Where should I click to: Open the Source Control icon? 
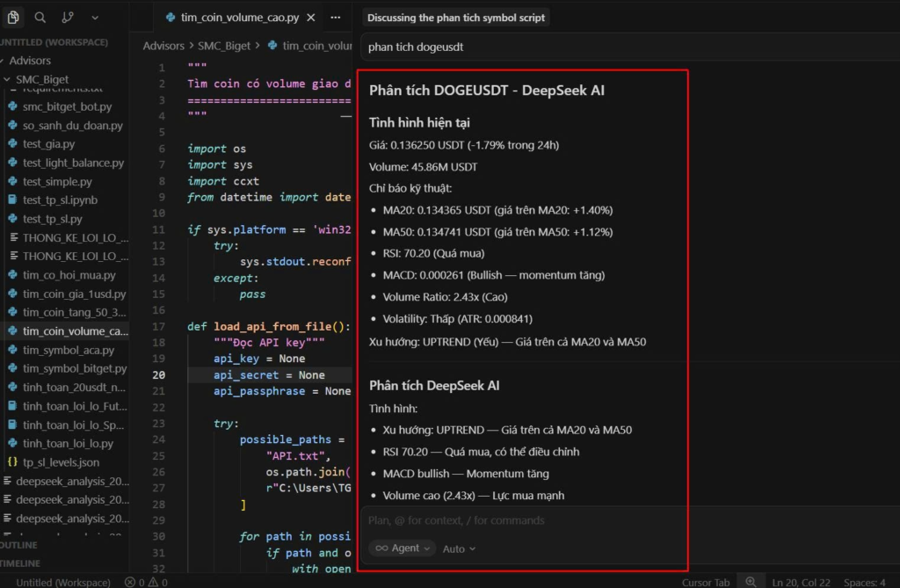(x=68, y=18)
